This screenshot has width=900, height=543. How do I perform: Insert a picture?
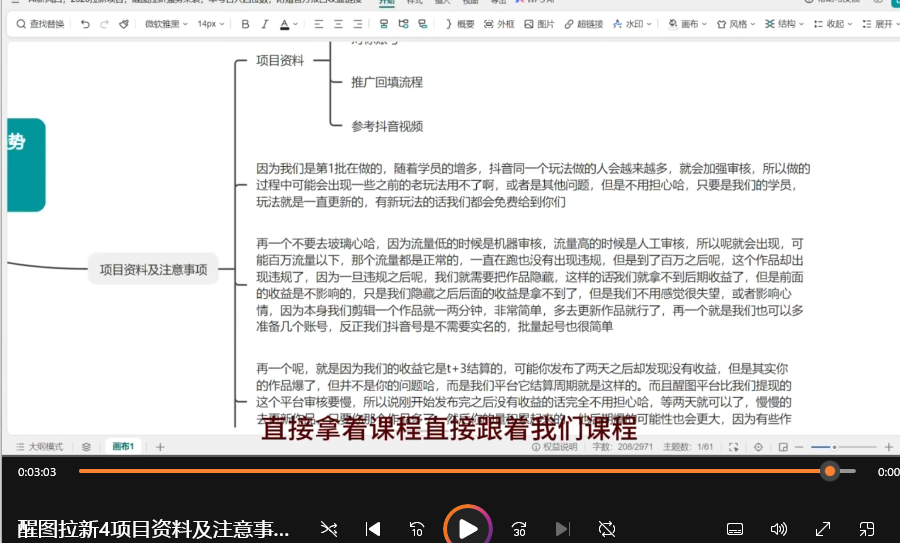[x=539, y=24]
